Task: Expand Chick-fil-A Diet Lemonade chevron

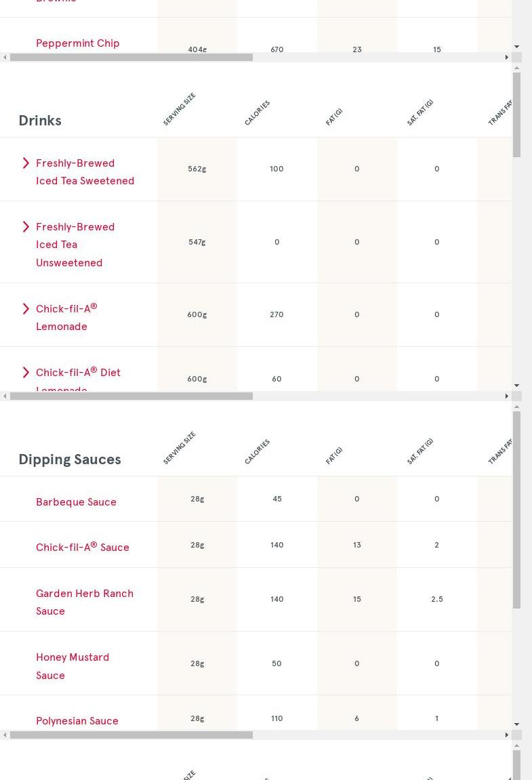Action: coord(26,373)
